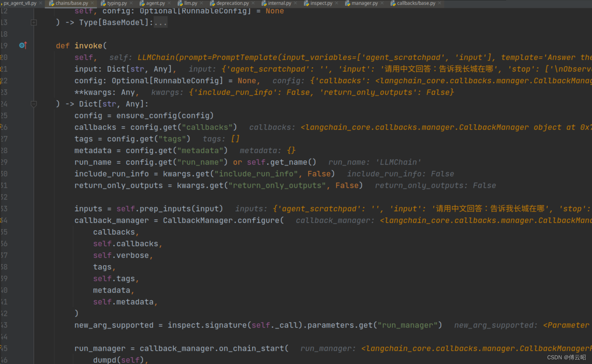Click the inline debug value 'tags: []'
Screen dimensions: 592x364
click(221, 139)
